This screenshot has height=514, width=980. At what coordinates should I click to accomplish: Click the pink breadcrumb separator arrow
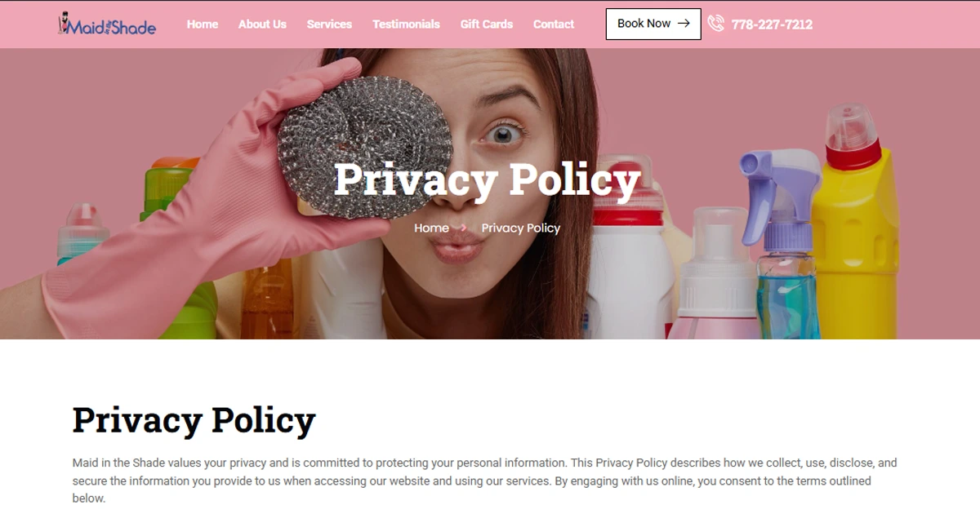pos(465,228)
